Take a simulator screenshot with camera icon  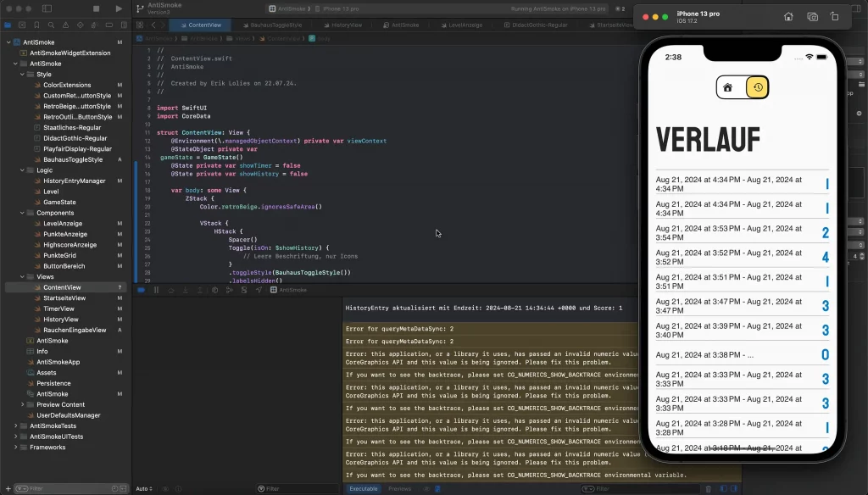click(x=812, y=16)
